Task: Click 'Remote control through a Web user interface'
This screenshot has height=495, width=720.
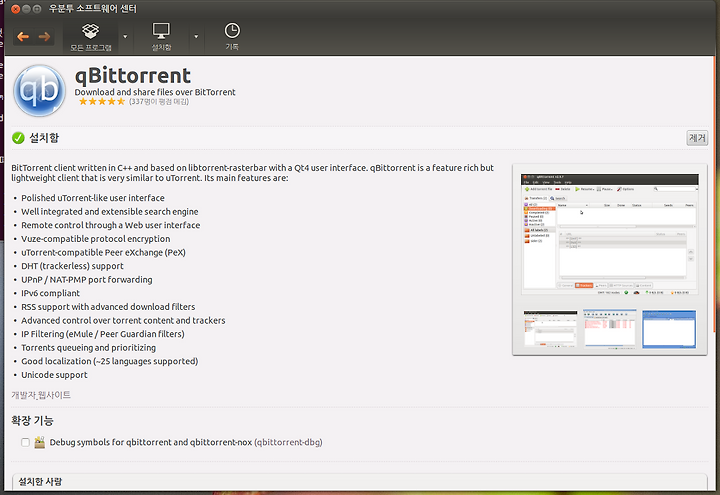Action: (x=111, y=225)
